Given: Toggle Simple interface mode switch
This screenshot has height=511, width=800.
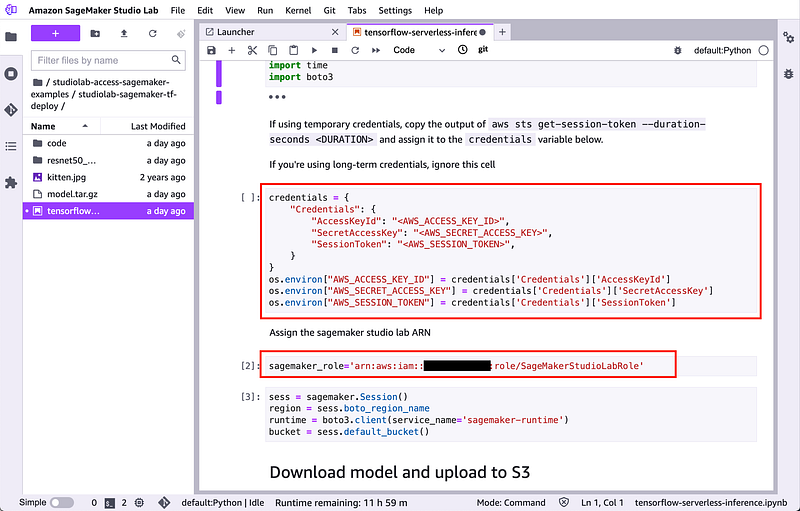Looking at the screenshot, I should coord(61,502).
